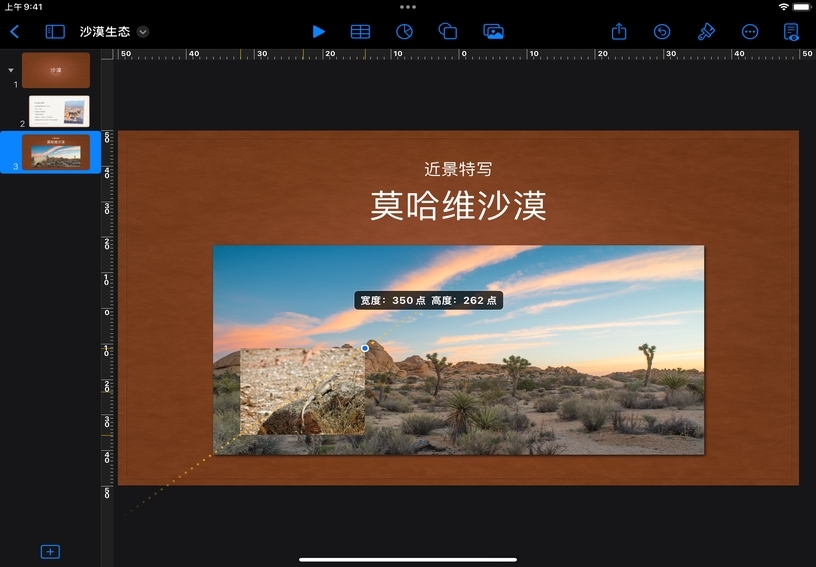This screenshot has width=816, height=567.
Task: Undo the last action
Action: coord(662,32)
